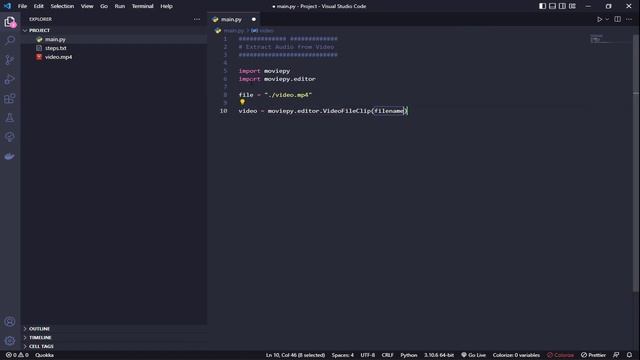Click Ln 10, Col 46 go-to-line
This screenshot has width=640, height=360.
point(296,355)
